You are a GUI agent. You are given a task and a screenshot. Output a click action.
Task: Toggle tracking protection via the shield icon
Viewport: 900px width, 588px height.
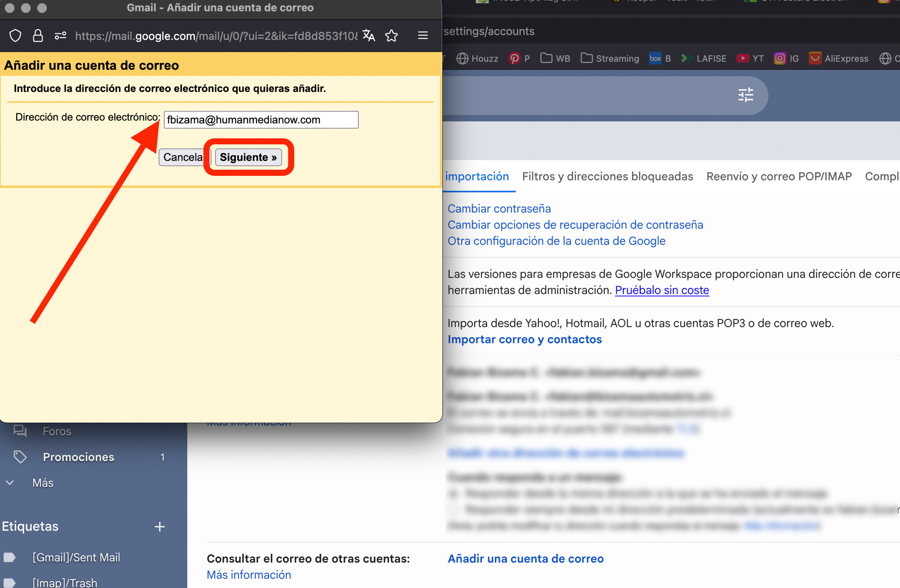(15, 35)
